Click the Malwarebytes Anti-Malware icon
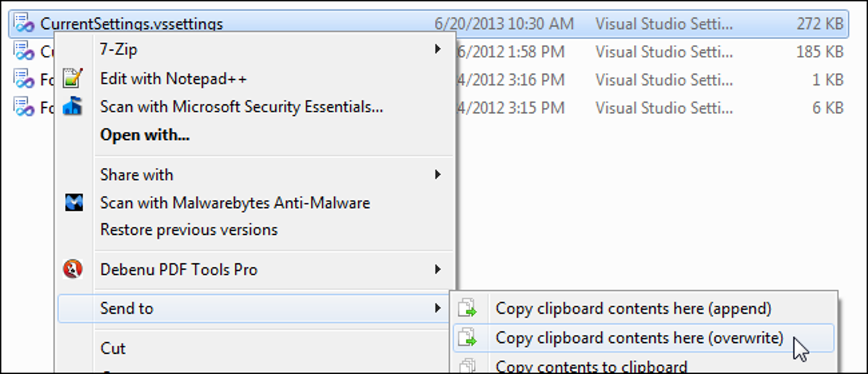Image resolution: width=868 pixels, height=374 pixels. [72, 203]
